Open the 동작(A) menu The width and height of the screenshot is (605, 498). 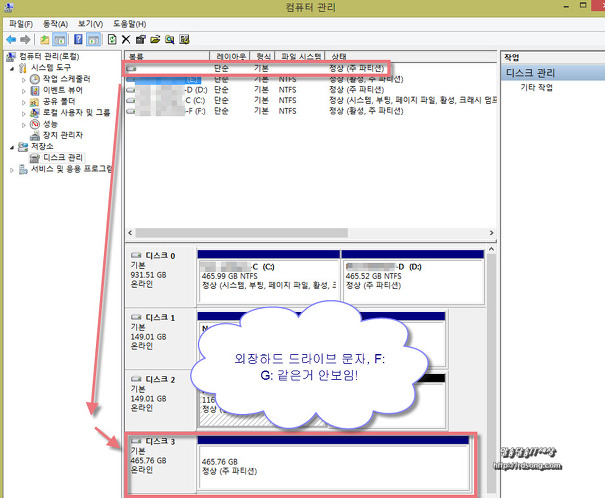coord(55,23)
